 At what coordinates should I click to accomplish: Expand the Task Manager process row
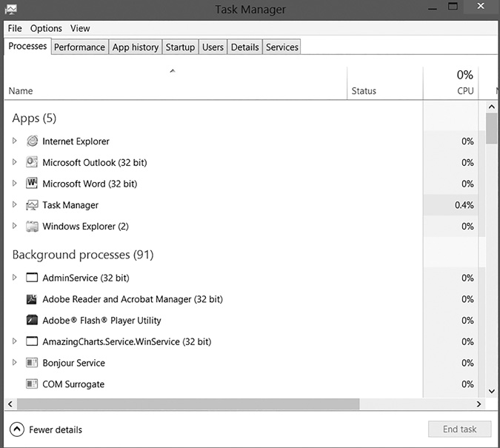pos(14,204)
